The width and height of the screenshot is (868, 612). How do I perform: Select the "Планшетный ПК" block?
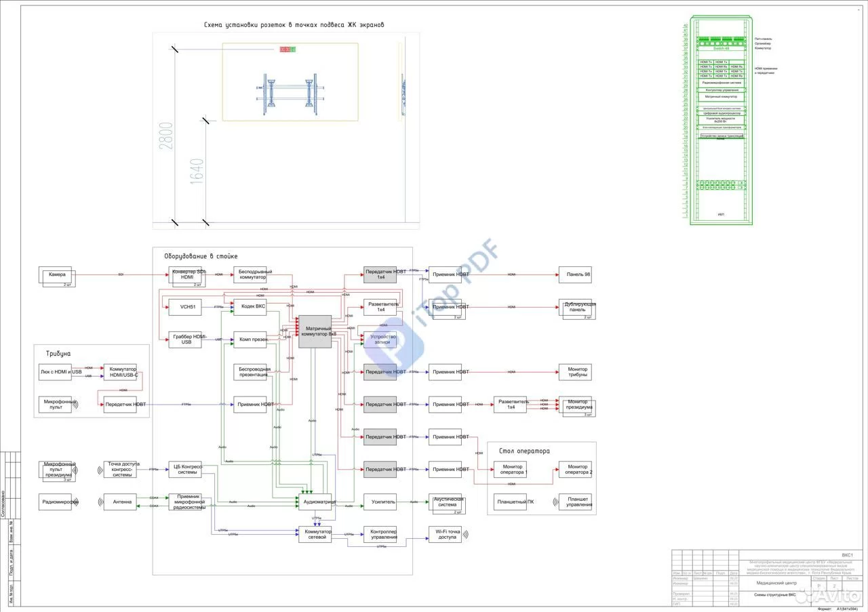[510, 502]
